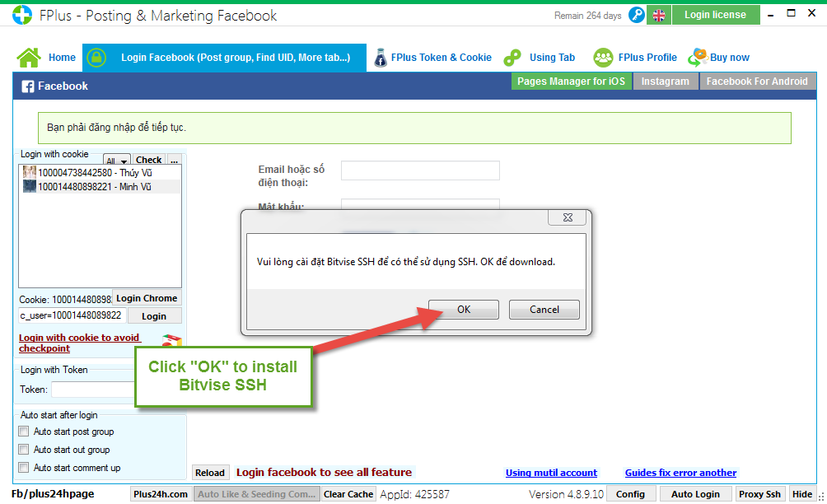Screen dimensions: 827x504
Task: Click the green house Home icon
Action: [29, 58]
